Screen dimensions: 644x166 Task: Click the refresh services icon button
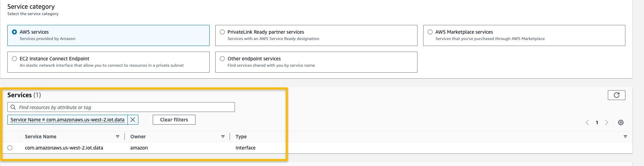coord(616,95)
